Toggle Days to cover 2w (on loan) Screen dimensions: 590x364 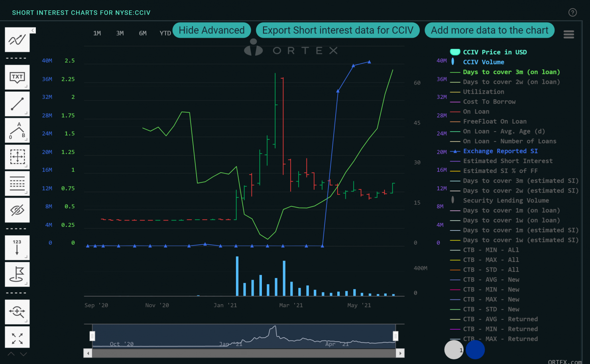click(505, 82)
